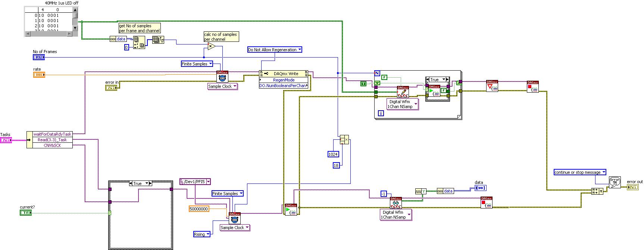Click the calc no of samples comment label
The height and width of the screenshot is (250, 644).
click(221, 37)
